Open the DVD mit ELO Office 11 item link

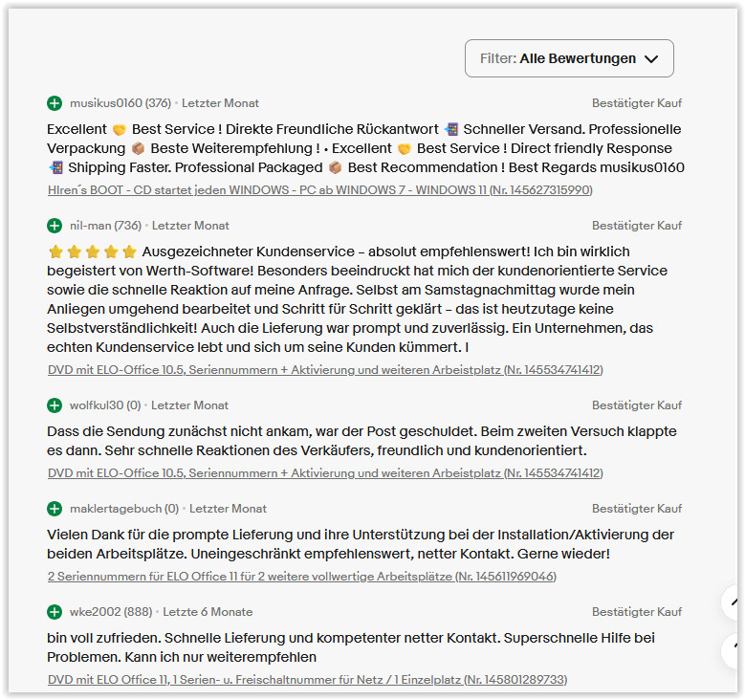pyautogui.click(x=307, y=680)
